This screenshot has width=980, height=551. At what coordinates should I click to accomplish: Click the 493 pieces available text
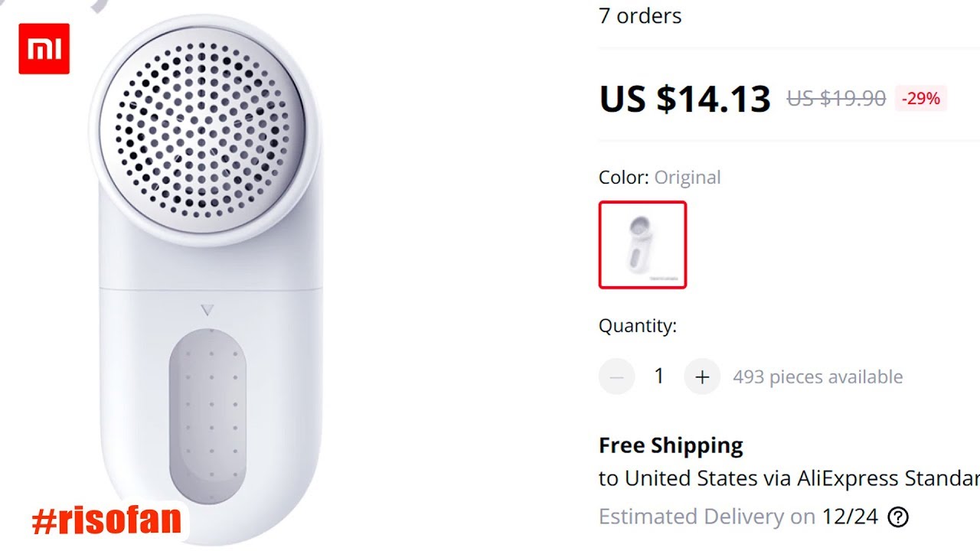pos(818,377)
